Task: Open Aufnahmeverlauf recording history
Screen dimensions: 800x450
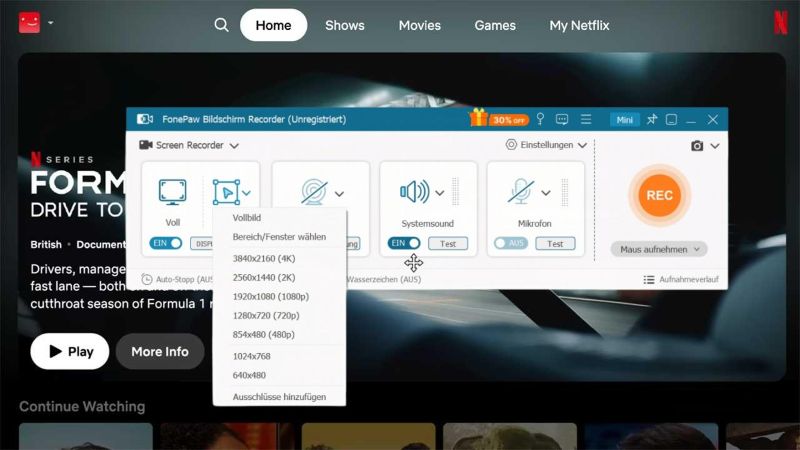Action: point(681,280)
